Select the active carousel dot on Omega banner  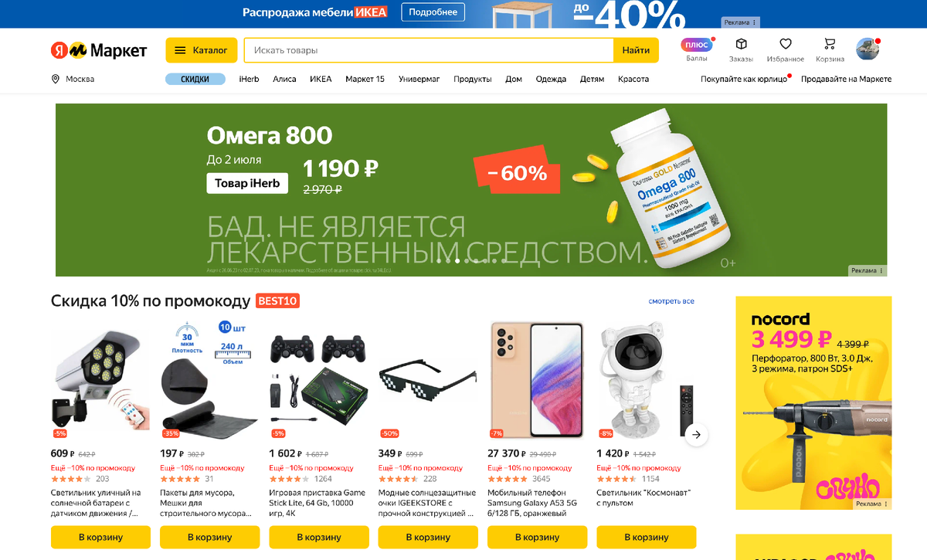pos(457,261)
